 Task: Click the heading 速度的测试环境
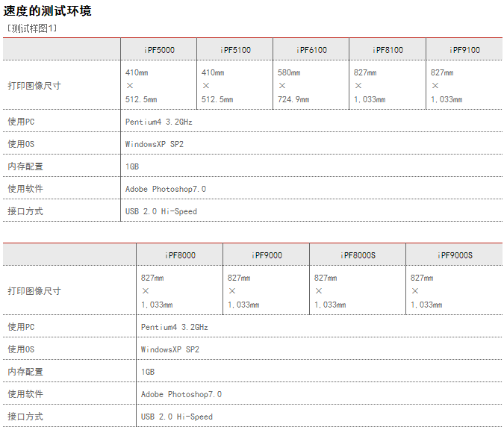47,11
